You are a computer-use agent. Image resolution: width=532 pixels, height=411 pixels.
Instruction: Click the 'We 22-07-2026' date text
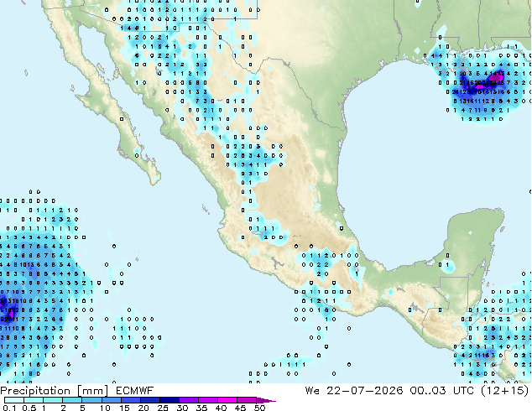coord(354,391)
